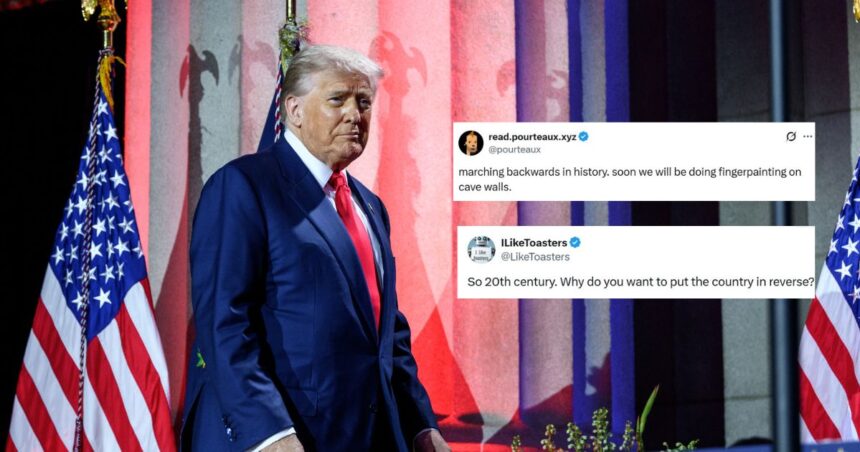Open the @pourteaux handle link
The height and width of the screenshot is (452, 860).
coord(514,149)
